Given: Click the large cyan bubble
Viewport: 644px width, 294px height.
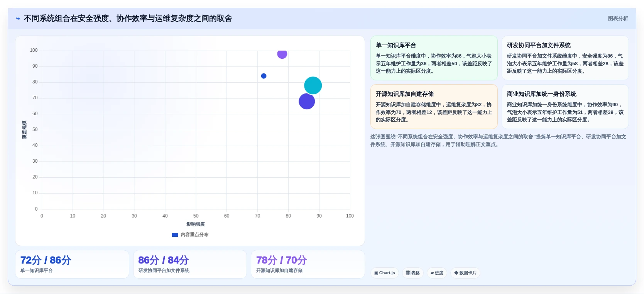Looking at the screenshot, I should point(313,86).
